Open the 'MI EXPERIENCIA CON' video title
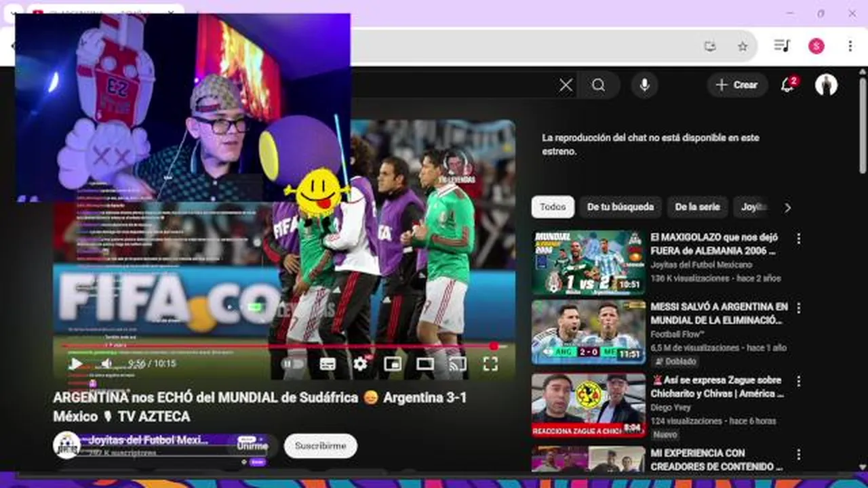Screen dimensions: 868x488 tap(716, 459)
